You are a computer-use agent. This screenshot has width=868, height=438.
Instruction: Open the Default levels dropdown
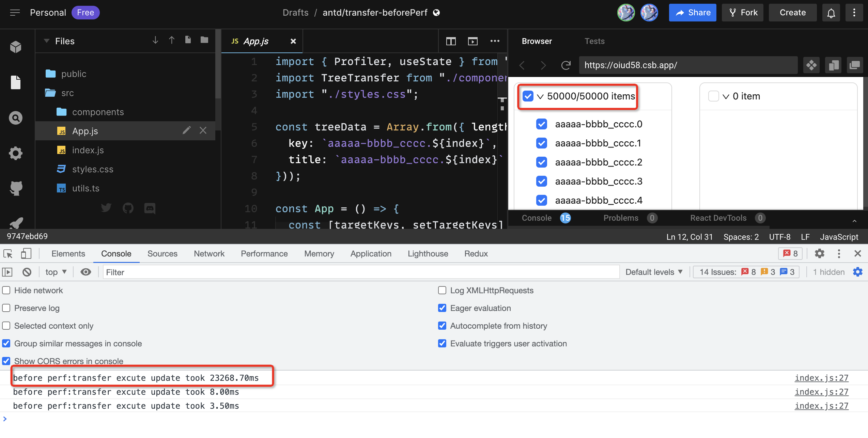(x=654, y=272)
